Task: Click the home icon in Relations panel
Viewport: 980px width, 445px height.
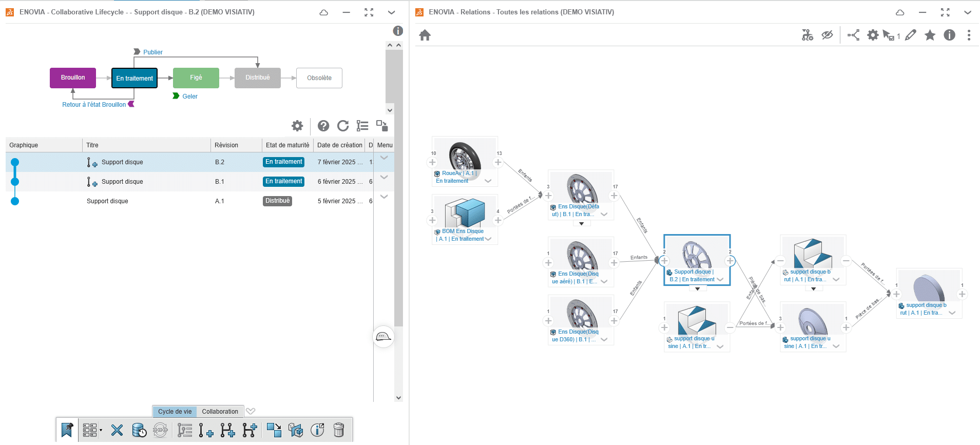Action: click(425, 35)
